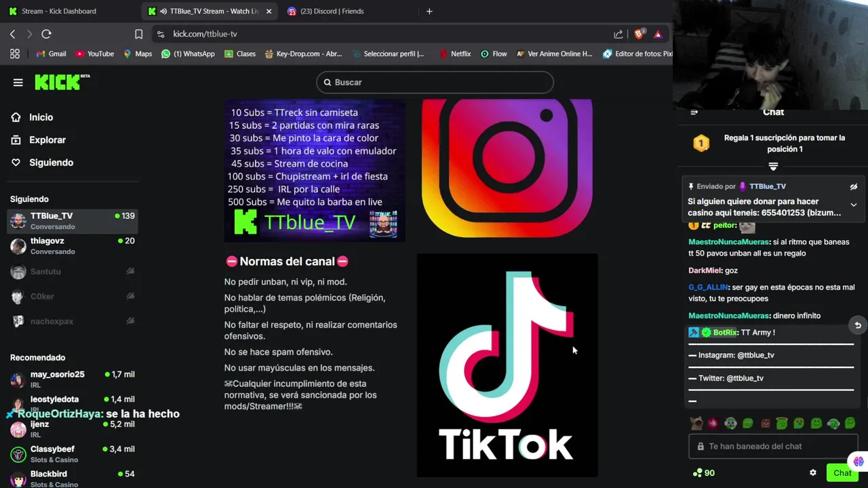This screenshot has width=868, height=488.
Task: Open the Maps bookmark
Action: (x=137, y=54)
